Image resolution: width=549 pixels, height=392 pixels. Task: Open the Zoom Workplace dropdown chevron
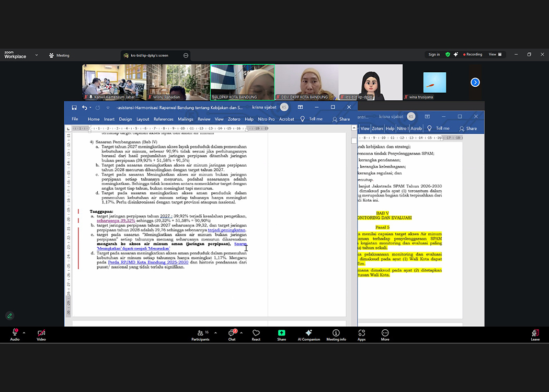coord(37,55)
